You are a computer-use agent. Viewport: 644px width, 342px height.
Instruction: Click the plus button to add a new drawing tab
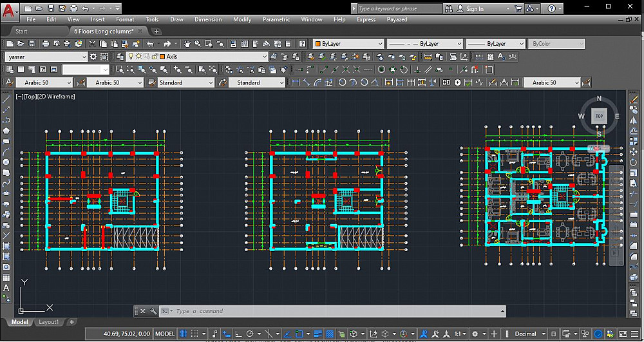tap(156, 31)
